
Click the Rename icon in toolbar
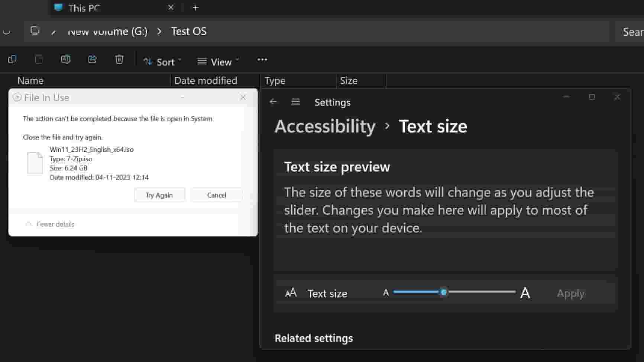pos(66,60)
